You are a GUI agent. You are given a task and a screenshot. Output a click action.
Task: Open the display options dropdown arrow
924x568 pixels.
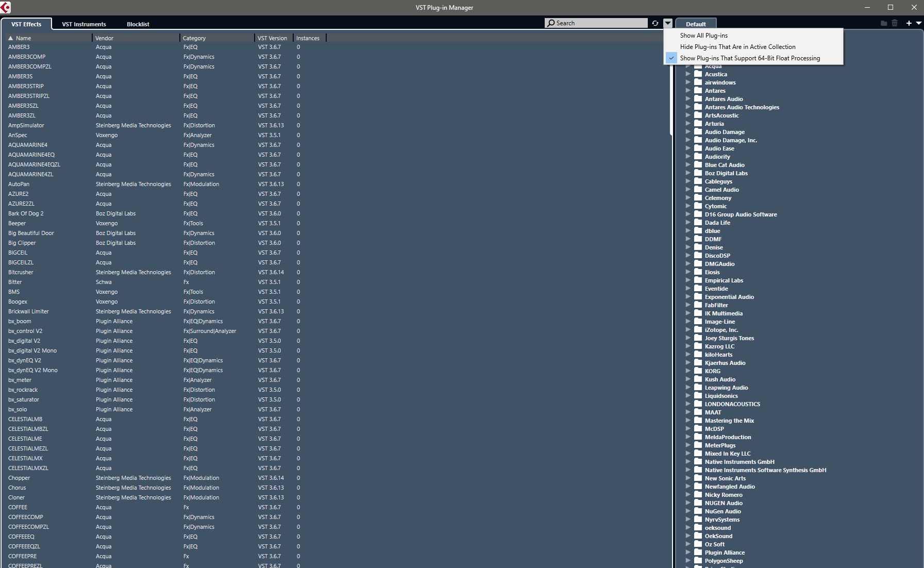click(x=668, y=23)
